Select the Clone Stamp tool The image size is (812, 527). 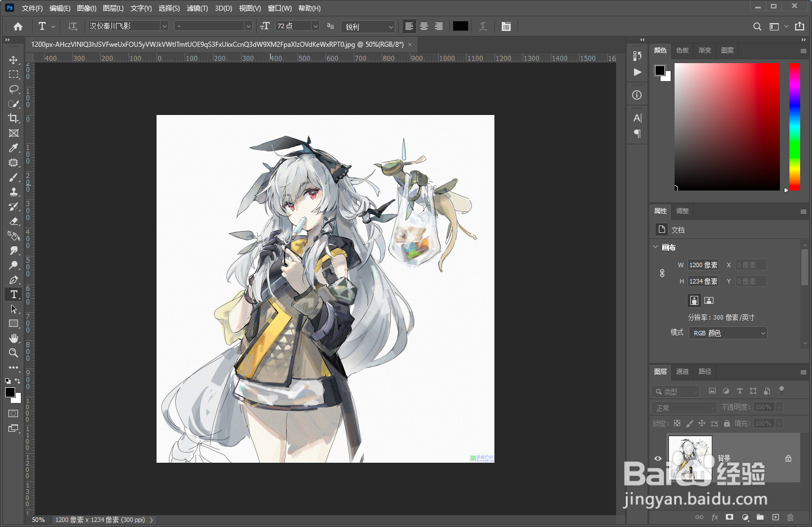coord(14,192)
